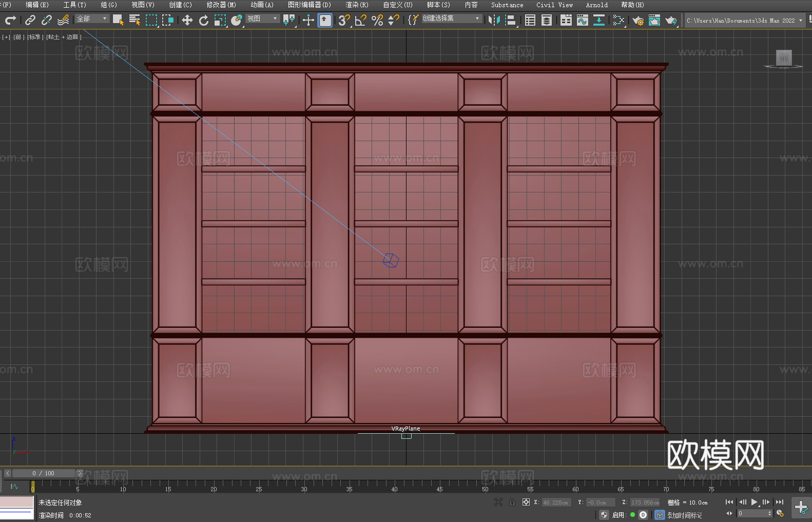
Task: Toggle Percent Snap
Action: coord(377,20)
